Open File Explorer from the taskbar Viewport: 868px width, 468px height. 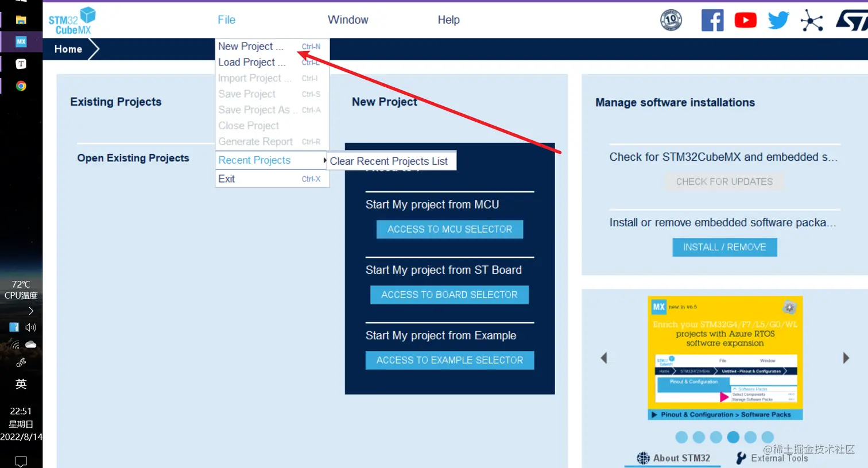[21, 20]
